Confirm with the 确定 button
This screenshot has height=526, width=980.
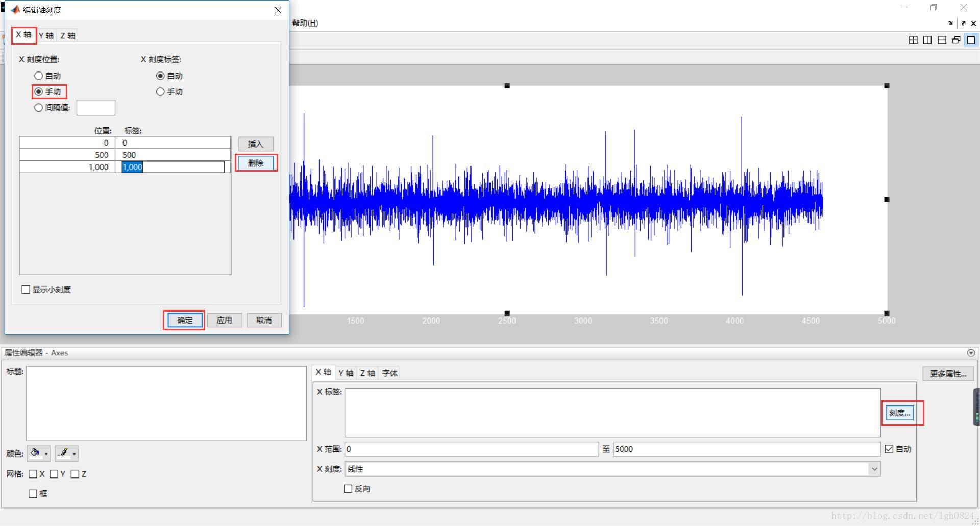pos(185,320)
